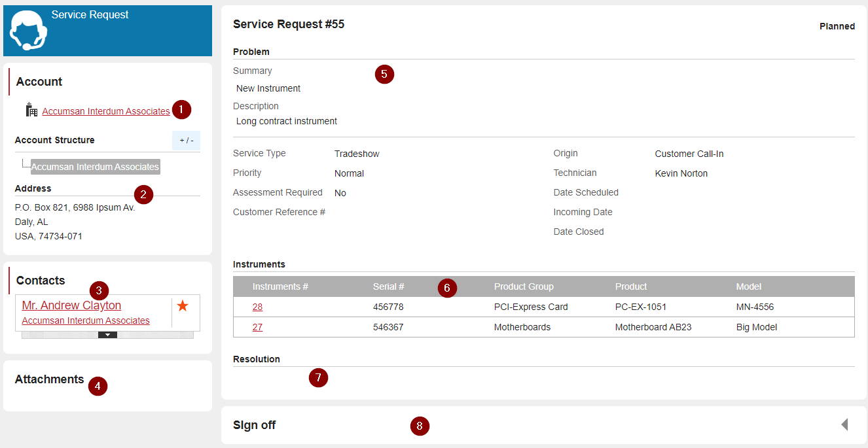Click the Resolution section label
The width and height of the screenshot is (868, 448).
(x=257, y=359)
